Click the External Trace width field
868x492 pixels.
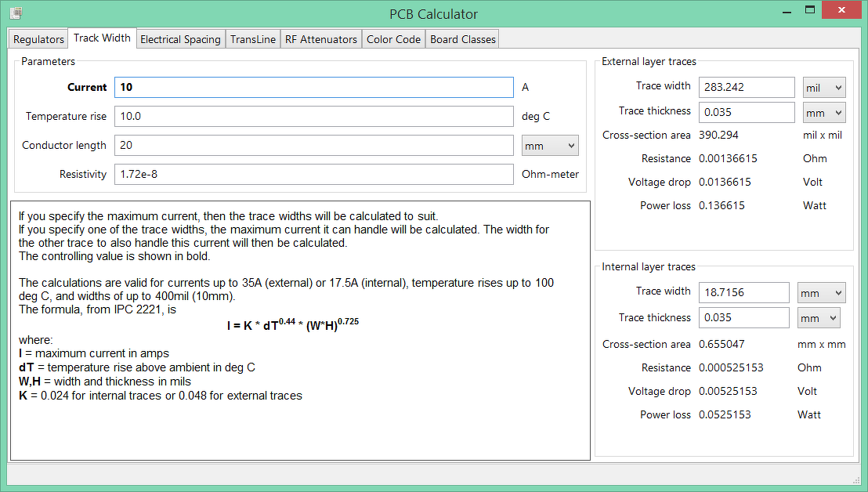pyautogui.click(x=747, y=88)
